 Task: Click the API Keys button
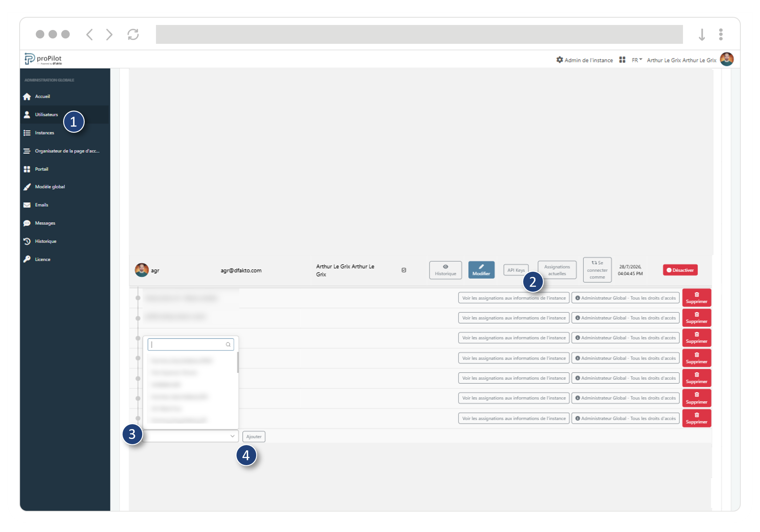[x=516, y=270]
